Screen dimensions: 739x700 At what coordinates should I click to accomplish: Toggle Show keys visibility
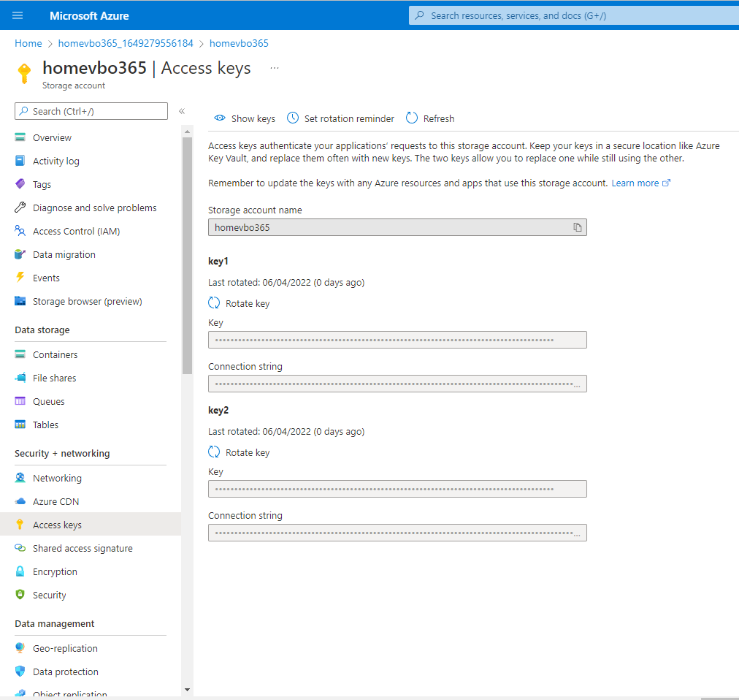[245, 118]
